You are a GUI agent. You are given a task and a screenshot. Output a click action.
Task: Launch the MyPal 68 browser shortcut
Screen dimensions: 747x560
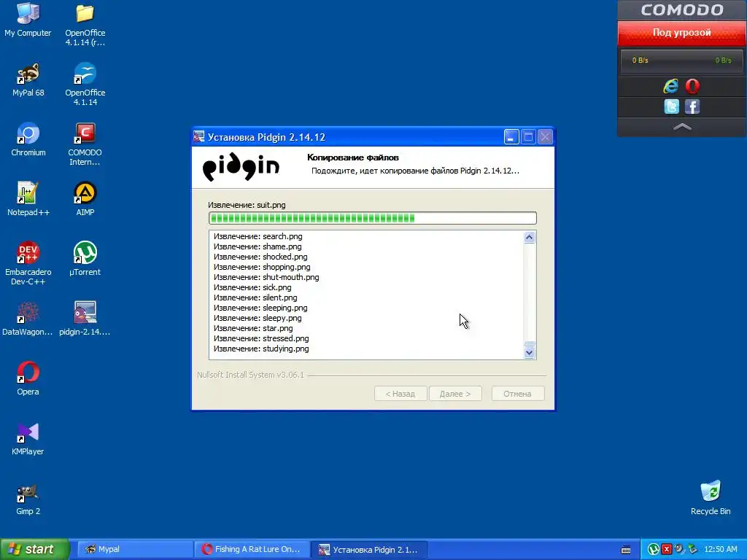coord(28,80)
